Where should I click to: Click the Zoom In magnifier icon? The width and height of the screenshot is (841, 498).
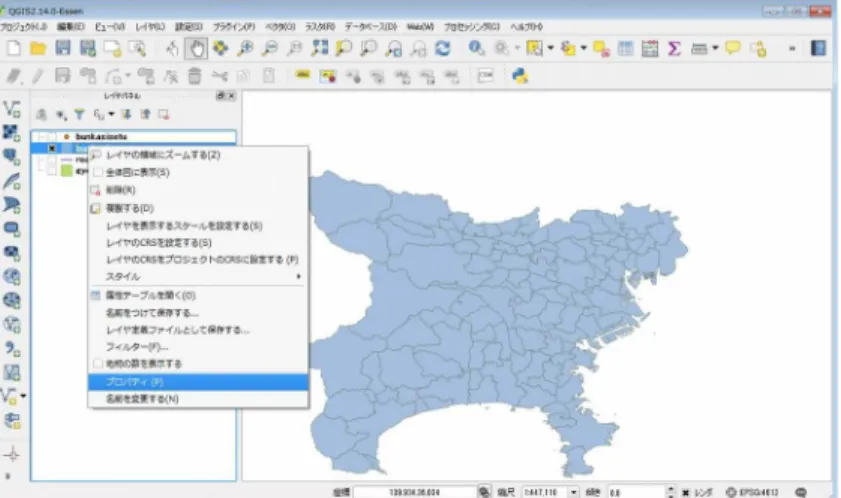(x=245, y=49)
